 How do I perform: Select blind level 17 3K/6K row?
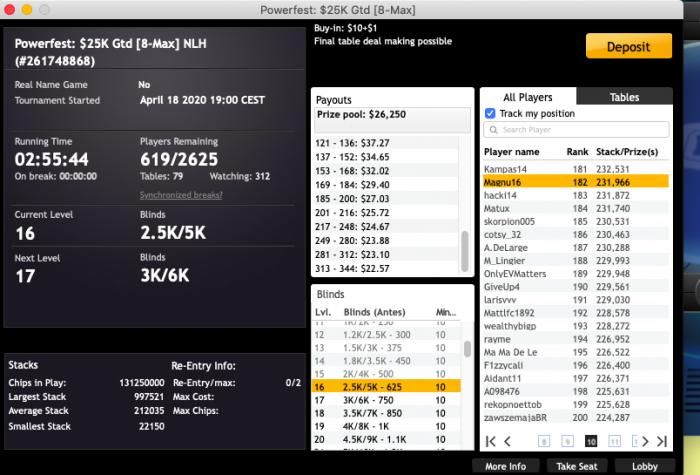(x=386, y=400)
